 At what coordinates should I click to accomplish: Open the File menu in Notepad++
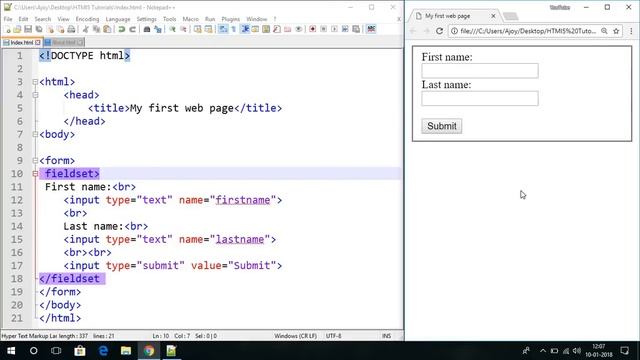pos(8,19)
